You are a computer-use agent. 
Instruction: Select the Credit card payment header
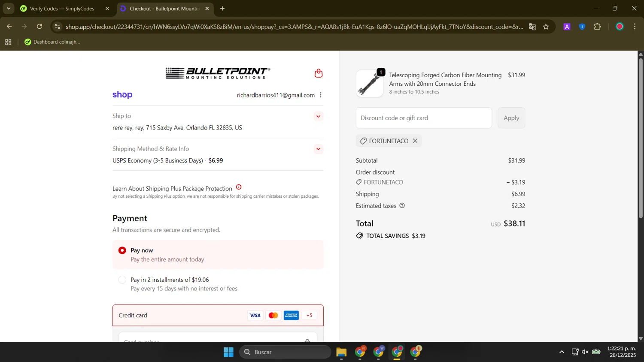click(218, 315)
